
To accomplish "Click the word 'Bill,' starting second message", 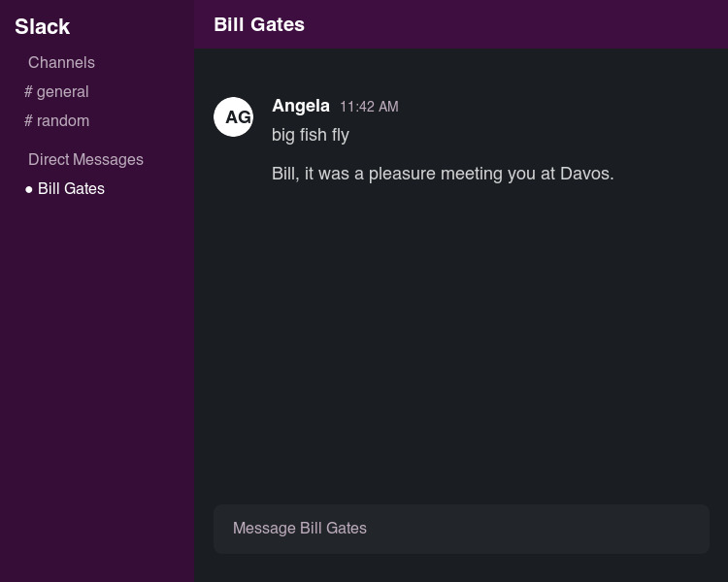I will pyautogui.click(x=285, y=174).
